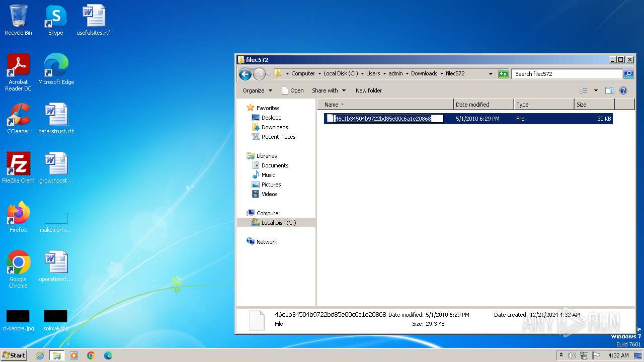Open the Google Chrome desktop shortcut
This screenshot has width=644, height=362.
[18, 269]
